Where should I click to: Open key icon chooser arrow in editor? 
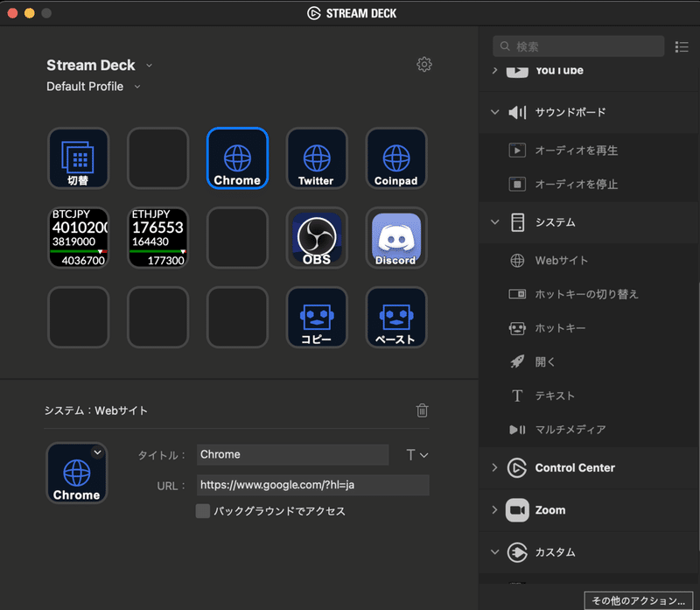click(x=97, y=452)
